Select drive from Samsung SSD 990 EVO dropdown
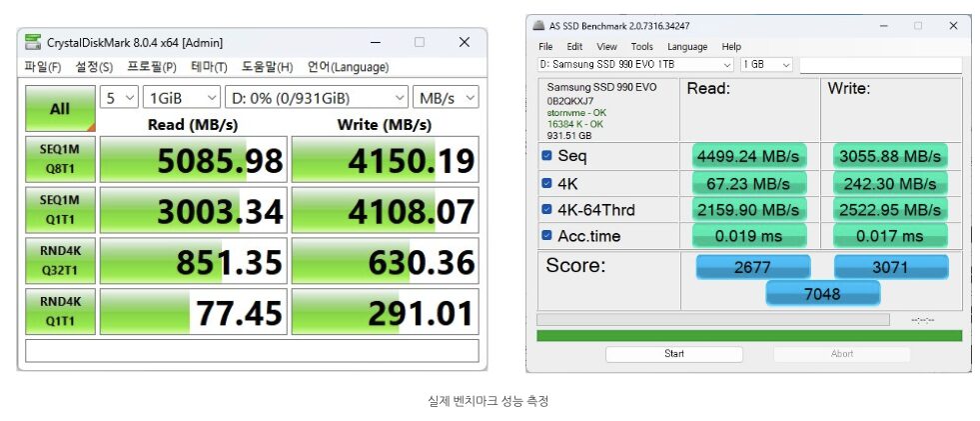Image resolution: width=980 pixels, height=421 pixels. tap(634, 65)
